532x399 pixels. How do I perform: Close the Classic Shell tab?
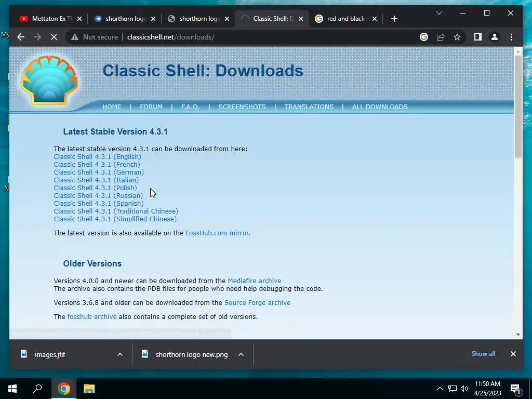tap(301, 19)
